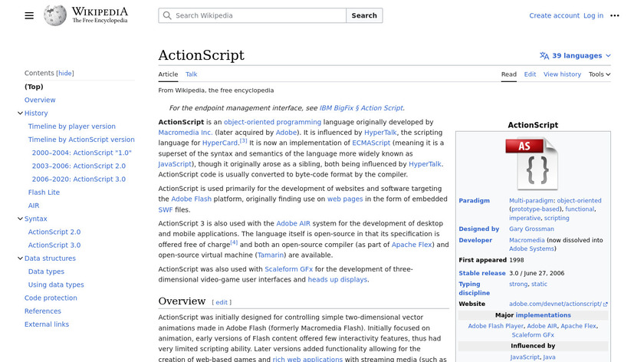Click the Wikipedia globe logo
This screenshot has height=362, width=644.
(x=55, y=15)
